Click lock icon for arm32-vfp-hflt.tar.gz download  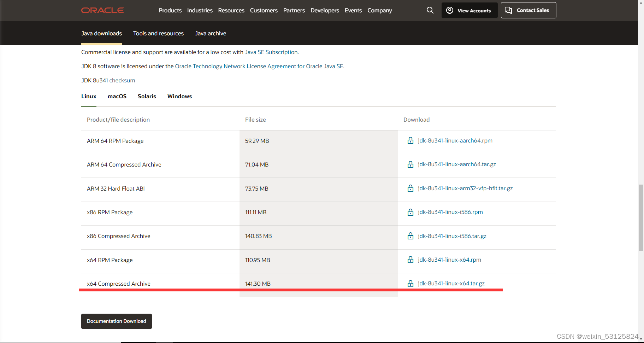tap(410, 188)
